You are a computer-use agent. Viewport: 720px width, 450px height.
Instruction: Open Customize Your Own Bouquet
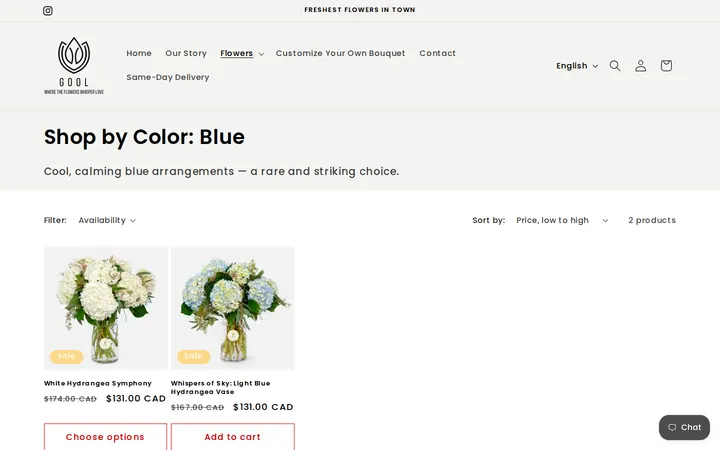[x=340, y=53]
